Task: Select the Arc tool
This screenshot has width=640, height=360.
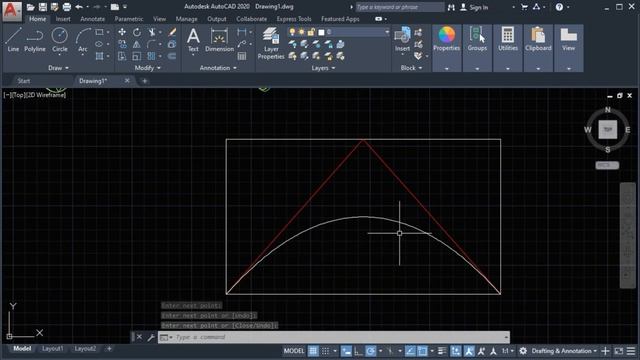Action: click(x=83, y=40)
